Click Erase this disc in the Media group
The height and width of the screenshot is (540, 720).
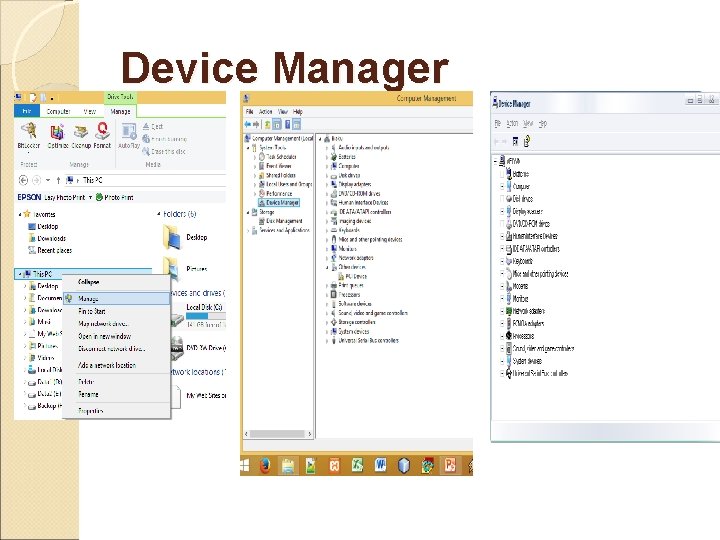point(164,151)
